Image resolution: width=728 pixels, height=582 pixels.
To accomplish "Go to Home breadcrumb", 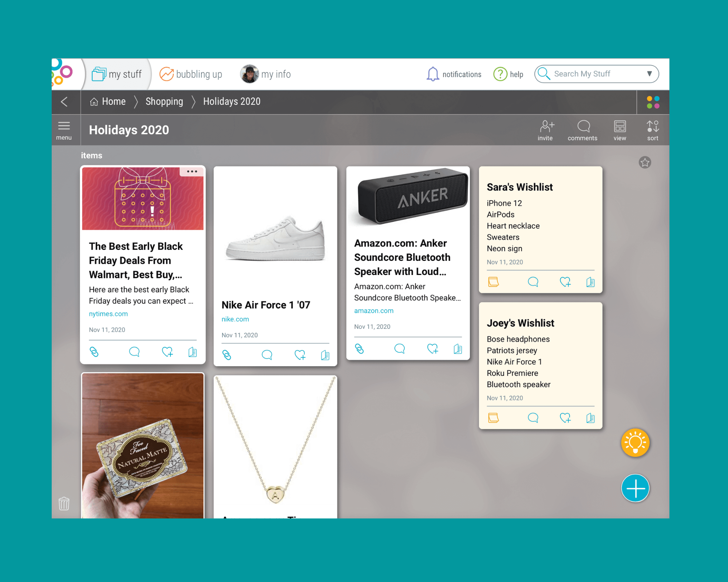I will point(108,101).
